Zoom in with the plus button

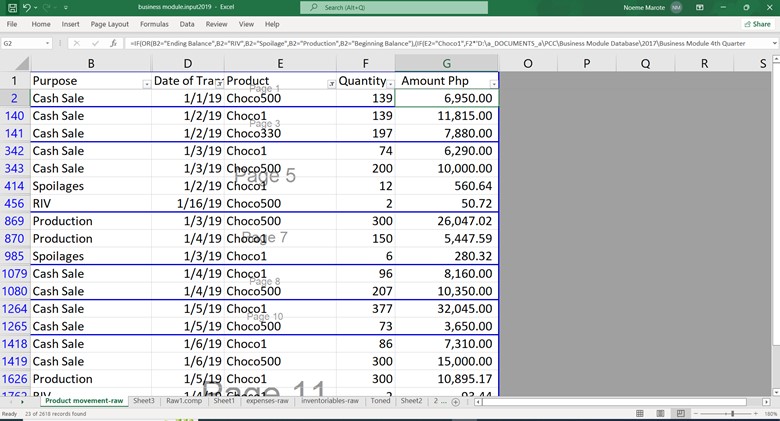pos(756,414)
